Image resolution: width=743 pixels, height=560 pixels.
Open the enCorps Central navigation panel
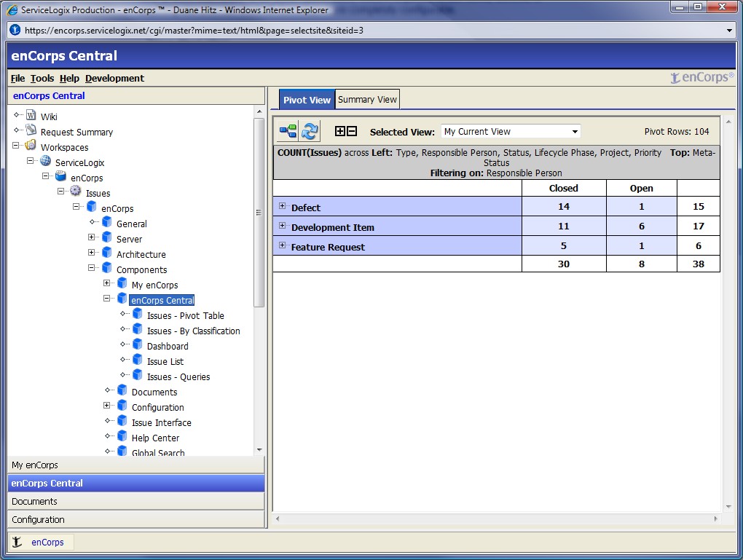[136, 484]
